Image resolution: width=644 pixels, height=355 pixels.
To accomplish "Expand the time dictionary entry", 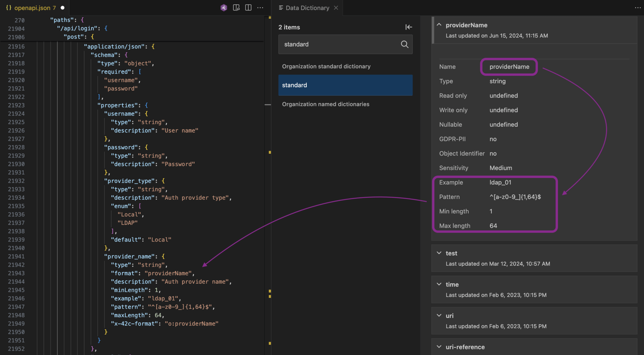I will coord(439,284).
